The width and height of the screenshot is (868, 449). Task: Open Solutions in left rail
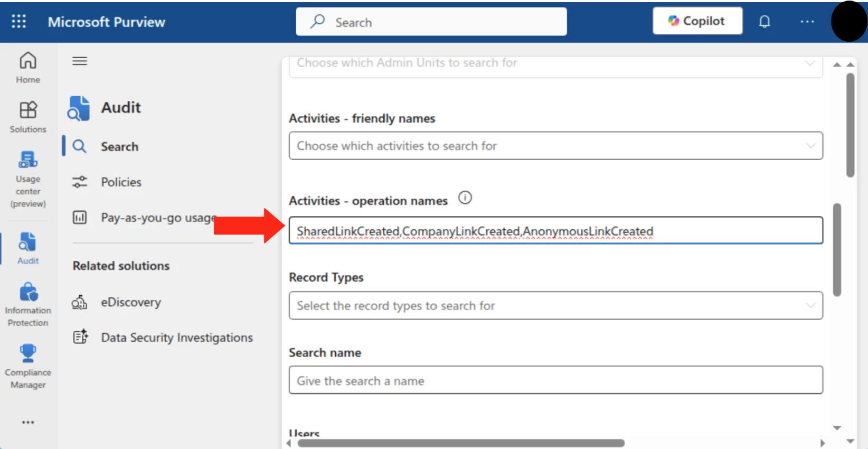click(x=28, y=117)
